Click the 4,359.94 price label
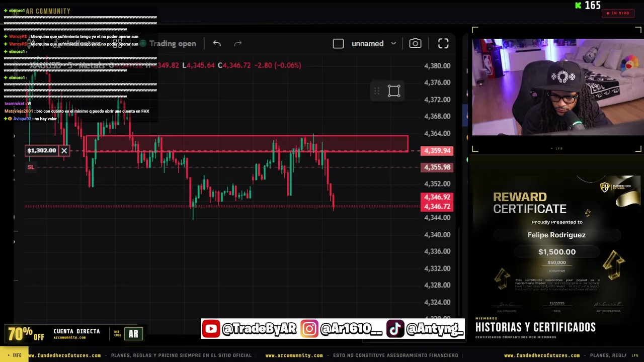Viewport: 644px width, 362px height. point(437,151)
